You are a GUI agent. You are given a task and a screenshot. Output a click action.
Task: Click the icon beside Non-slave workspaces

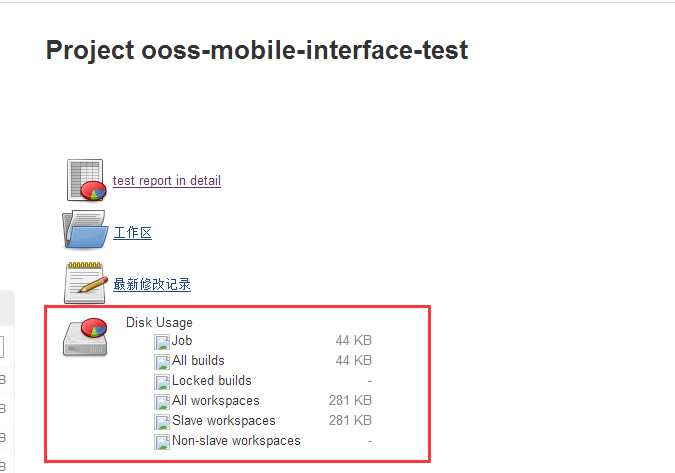(163, 441)
